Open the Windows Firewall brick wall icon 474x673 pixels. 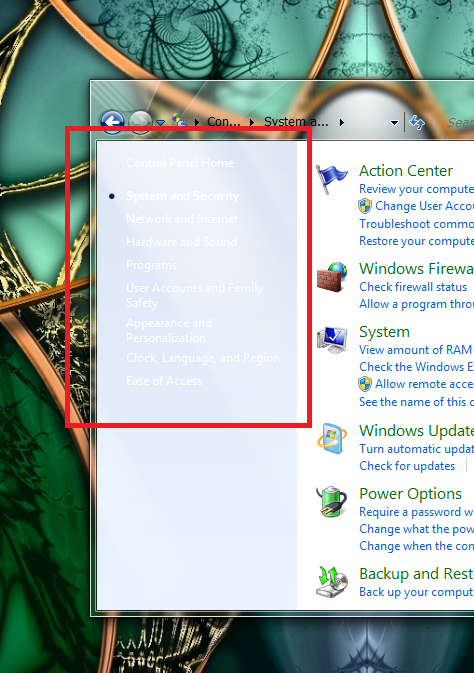331,277
